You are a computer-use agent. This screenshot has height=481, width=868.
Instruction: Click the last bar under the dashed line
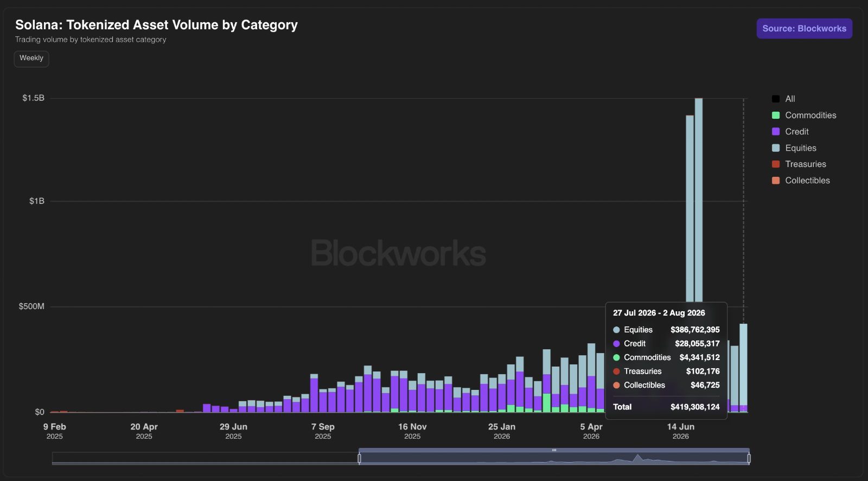[743, 368]
